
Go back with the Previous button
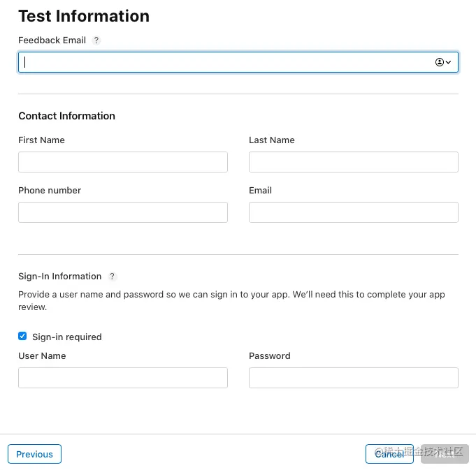click(35, 454)
